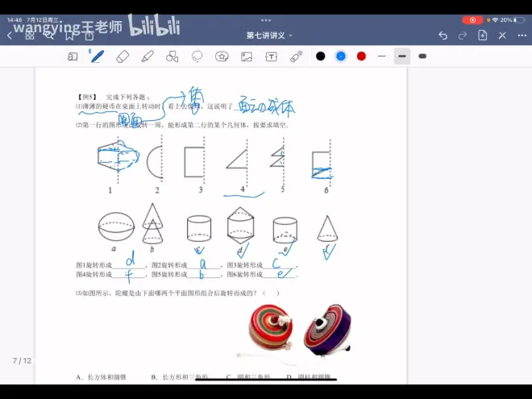532x399 pixels.
Task: Activate the Lasso selection tool
Action: pyautogui.click(x=197, y=56)
